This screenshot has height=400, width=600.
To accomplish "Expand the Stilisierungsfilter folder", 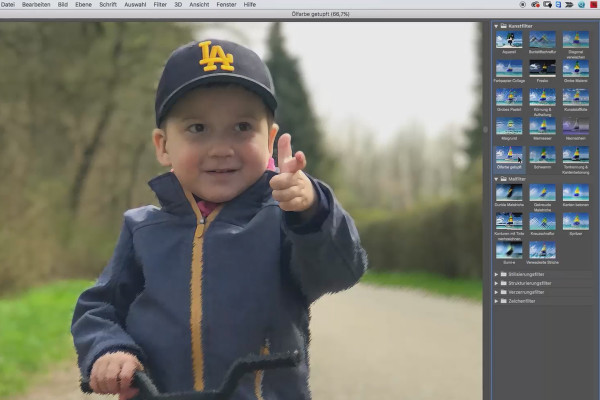I will click(x=496, y=274).
